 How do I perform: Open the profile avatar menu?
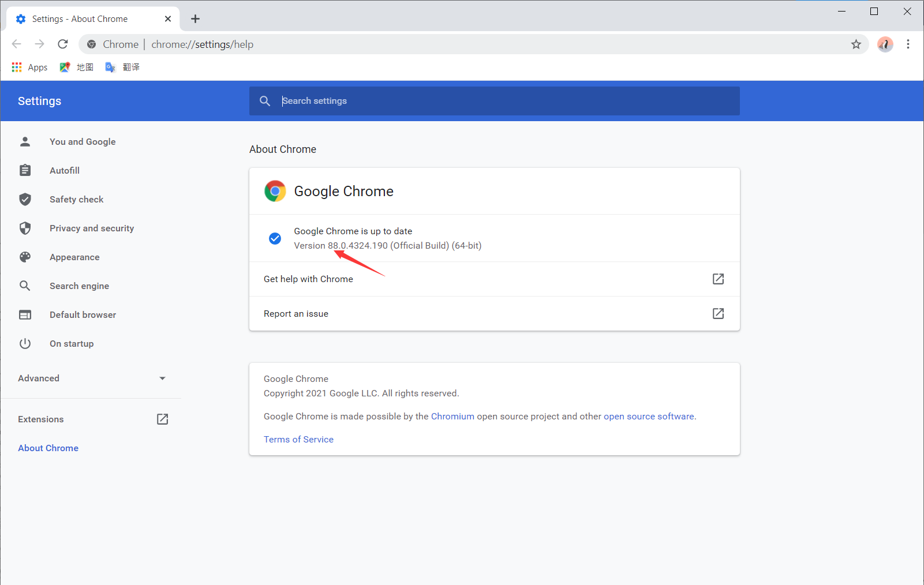pos(885,44)
